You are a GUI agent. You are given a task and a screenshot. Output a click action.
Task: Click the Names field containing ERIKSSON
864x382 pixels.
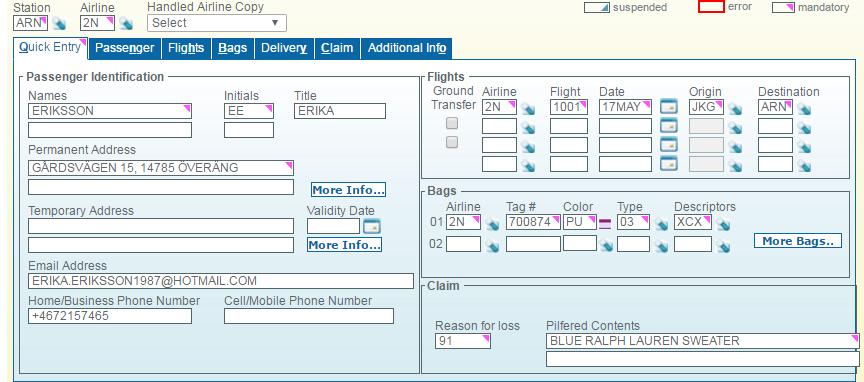(x=110, y=111)
